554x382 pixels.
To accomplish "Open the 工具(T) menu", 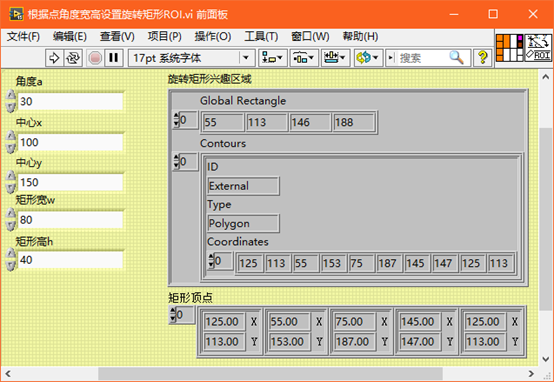I will [x=261, y=36].
